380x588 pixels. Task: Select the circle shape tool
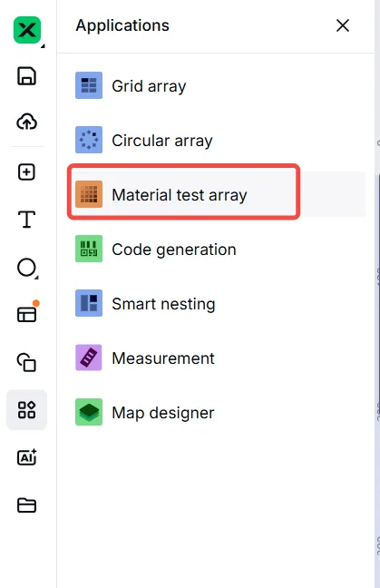pos(27,268)
